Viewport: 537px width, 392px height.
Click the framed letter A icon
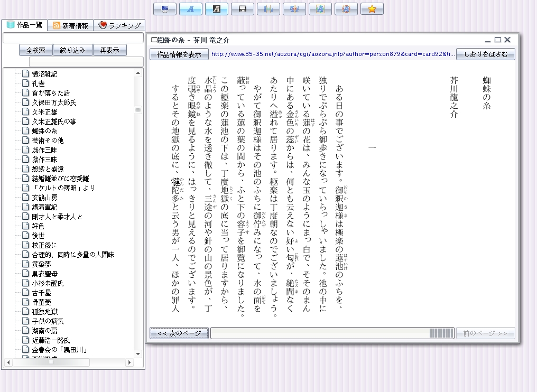[x=320, y=9]
